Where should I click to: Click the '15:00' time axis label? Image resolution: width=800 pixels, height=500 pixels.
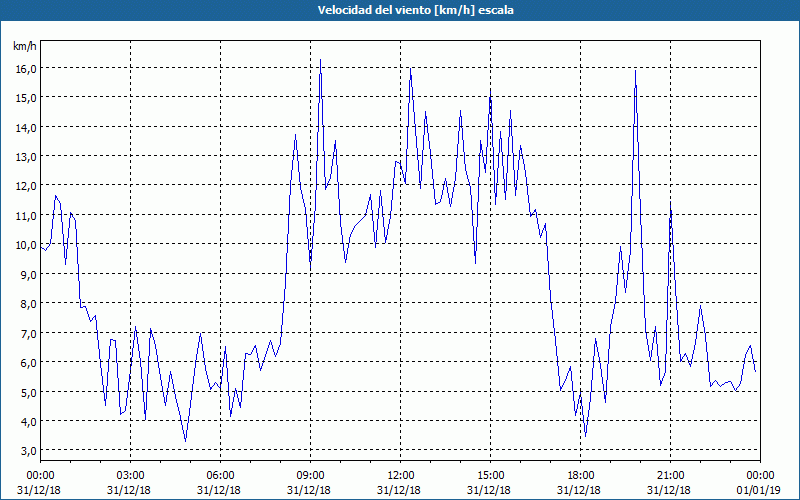pos(489,476)
